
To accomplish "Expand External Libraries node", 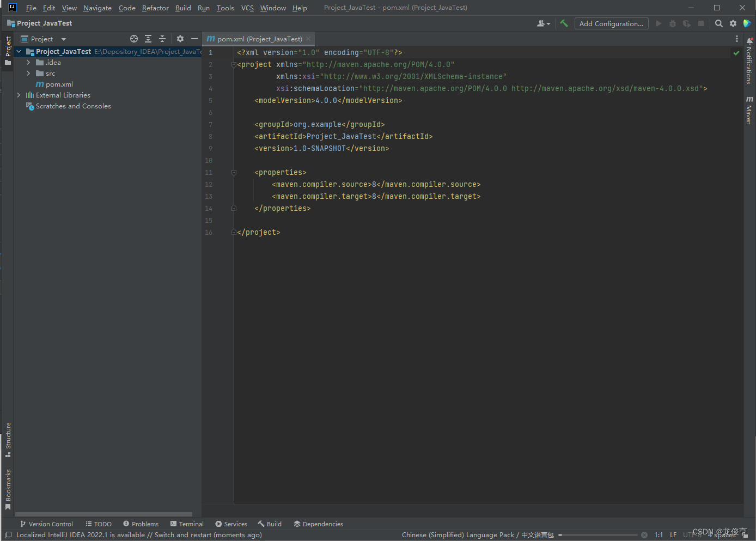I will pos(19,95).
